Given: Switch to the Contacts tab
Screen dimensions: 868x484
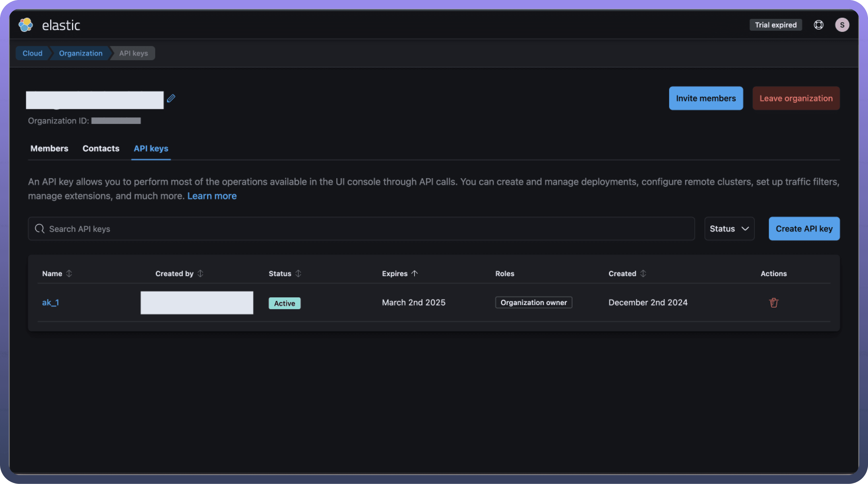Looking at the screenshot, I should (x=101, y=149).
